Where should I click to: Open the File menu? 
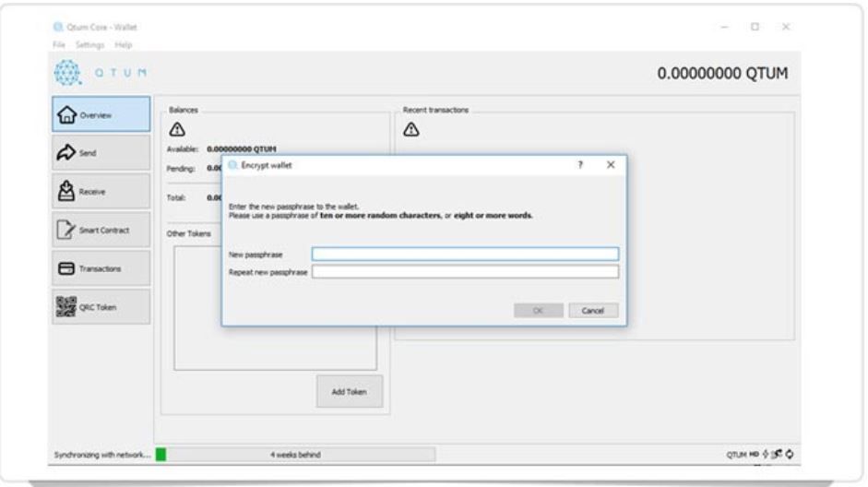point(59,45)
